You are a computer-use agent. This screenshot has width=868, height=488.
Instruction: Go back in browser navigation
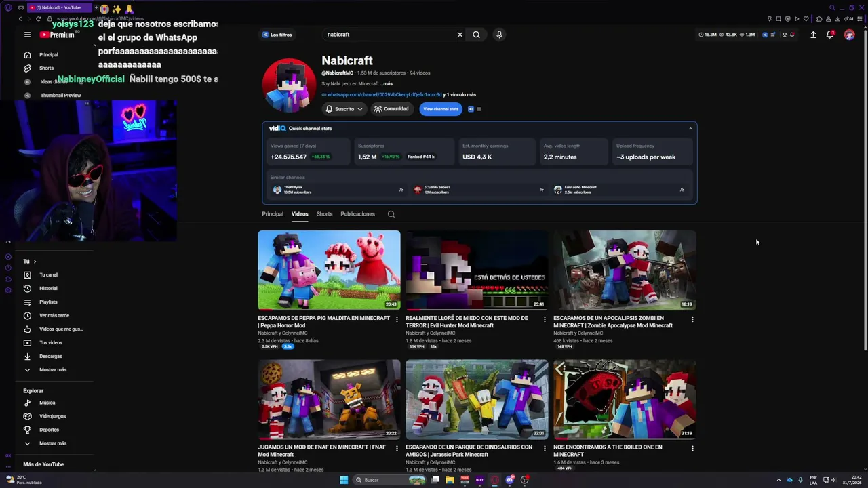20,19
